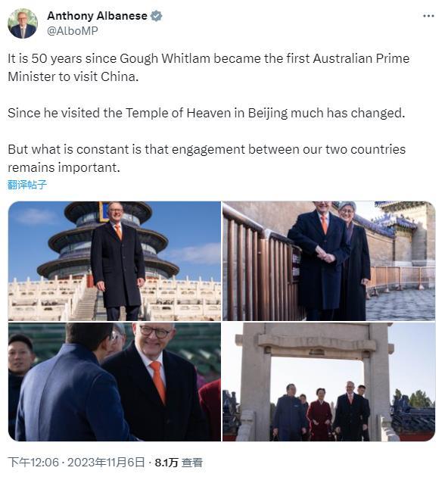
Task: Click the Temple of Heaven sentence text
Action: pyautogui.click(x=207, y=113)
